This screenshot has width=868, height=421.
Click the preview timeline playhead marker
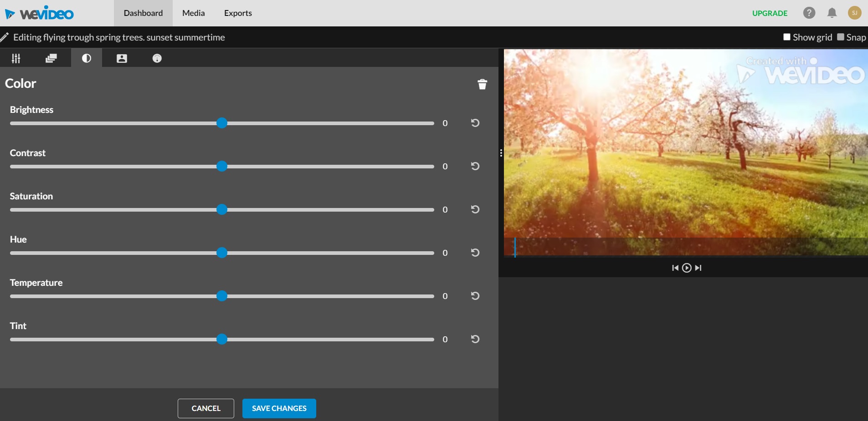click(x=515, y=247)
